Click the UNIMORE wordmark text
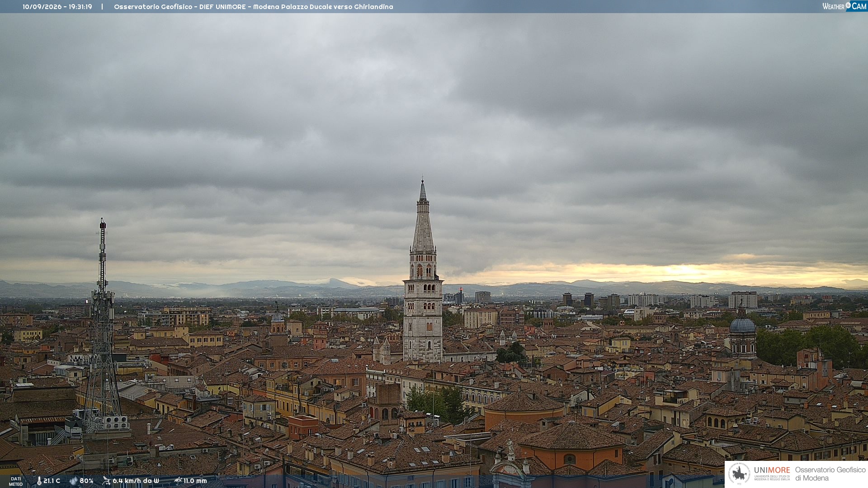Image resolution: width=868 pixels, height=488 pixels. [x=772, y=470]
